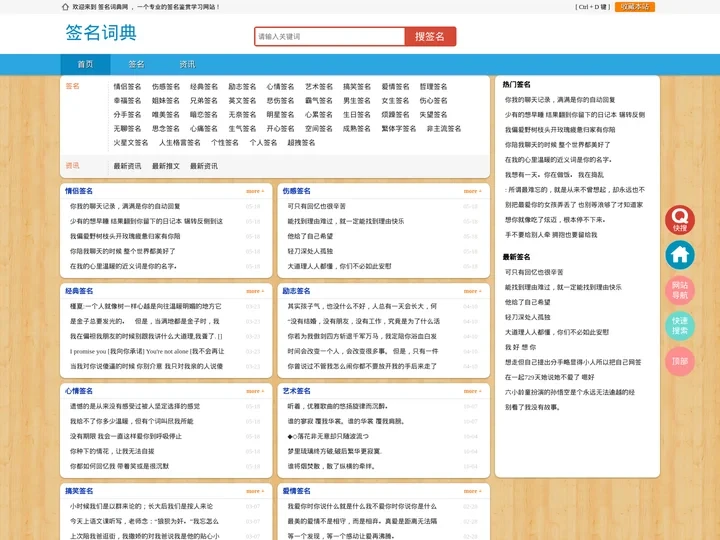Open '别看了我没有故事' in 最新签名 sidebar
The width and height of the screenshot is (720, 540).
tap(532, 407)
